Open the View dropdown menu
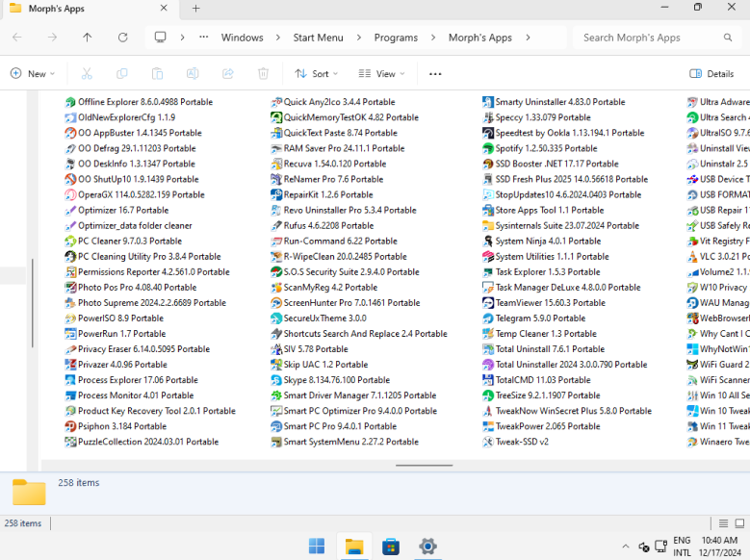750x560 pixels. tap(381, 74)
